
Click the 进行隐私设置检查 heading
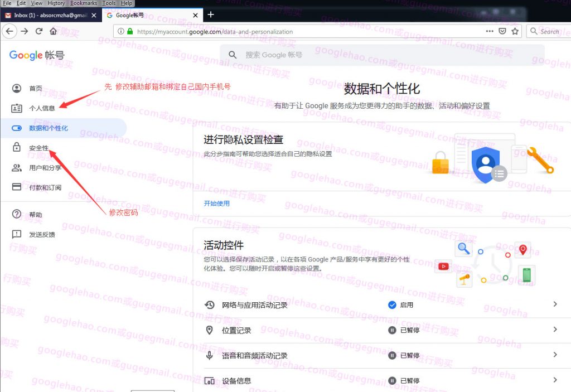pyautogui.click(x=243, y=139)
